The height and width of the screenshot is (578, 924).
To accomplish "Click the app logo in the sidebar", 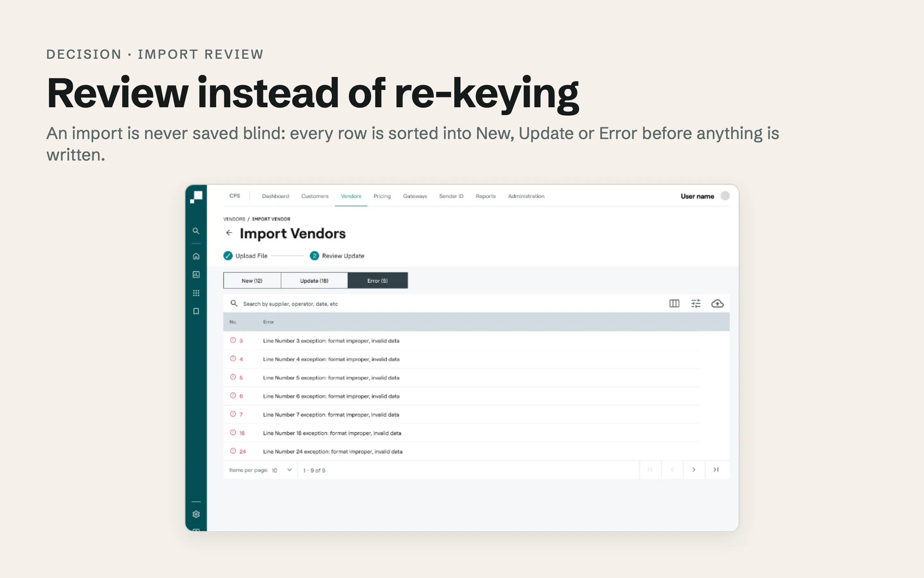I will point(196,197).
